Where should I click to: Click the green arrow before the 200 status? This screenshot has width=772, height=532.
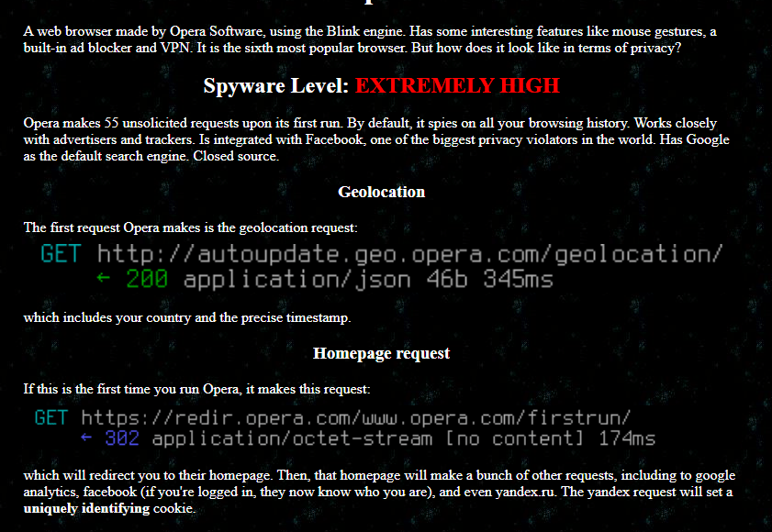click(104, 278)
